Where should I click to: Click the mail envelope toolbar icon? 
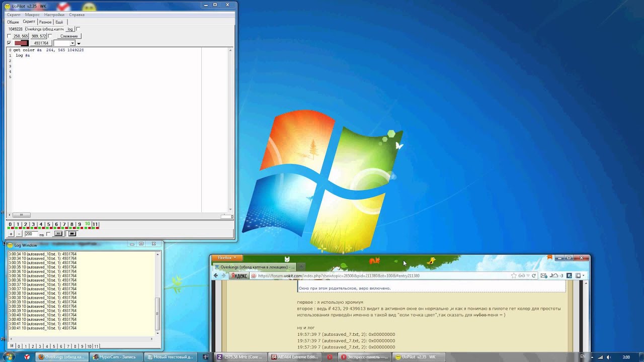point(544,276)
